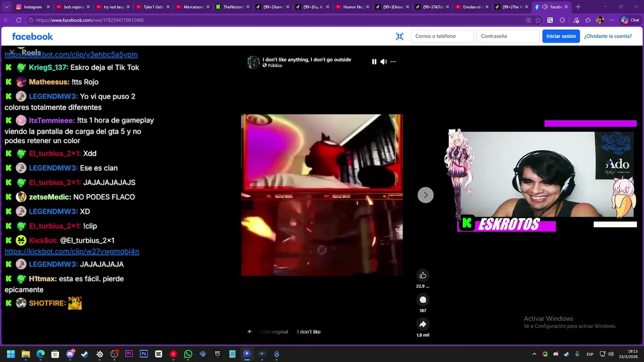Mute the reel audio speaker icon
644x362 pixels.
(x=383, y=62)
